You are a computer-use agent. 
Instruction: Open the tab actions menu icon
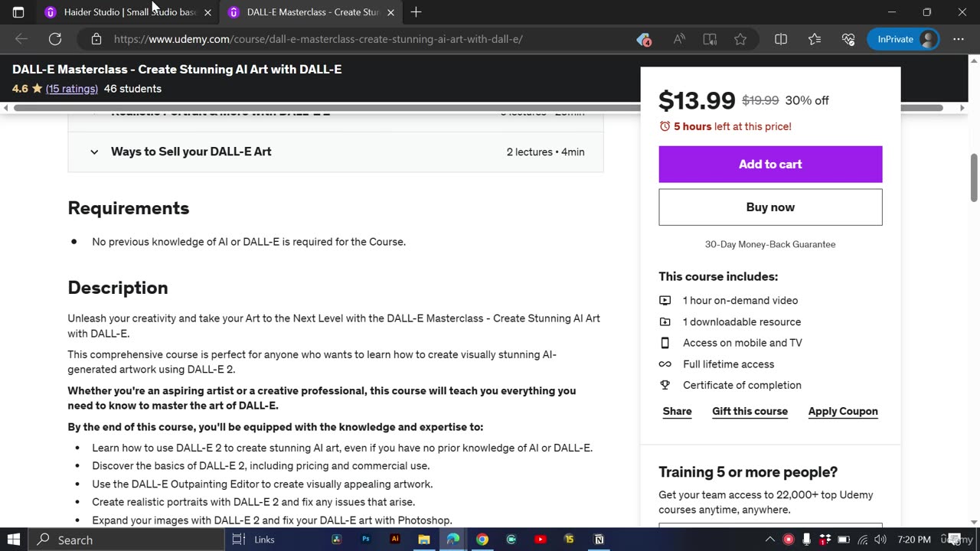tap(18, 12)
